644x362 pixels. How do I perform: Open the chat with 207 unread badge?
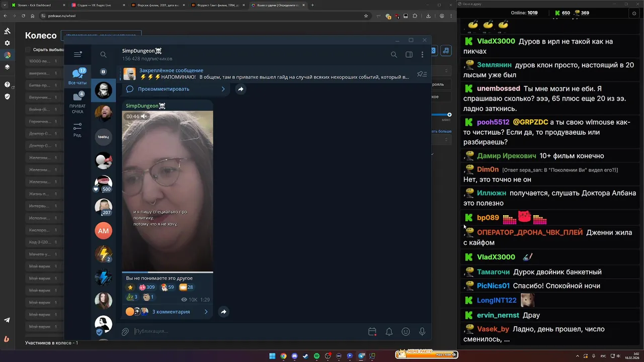pos(103,207)
